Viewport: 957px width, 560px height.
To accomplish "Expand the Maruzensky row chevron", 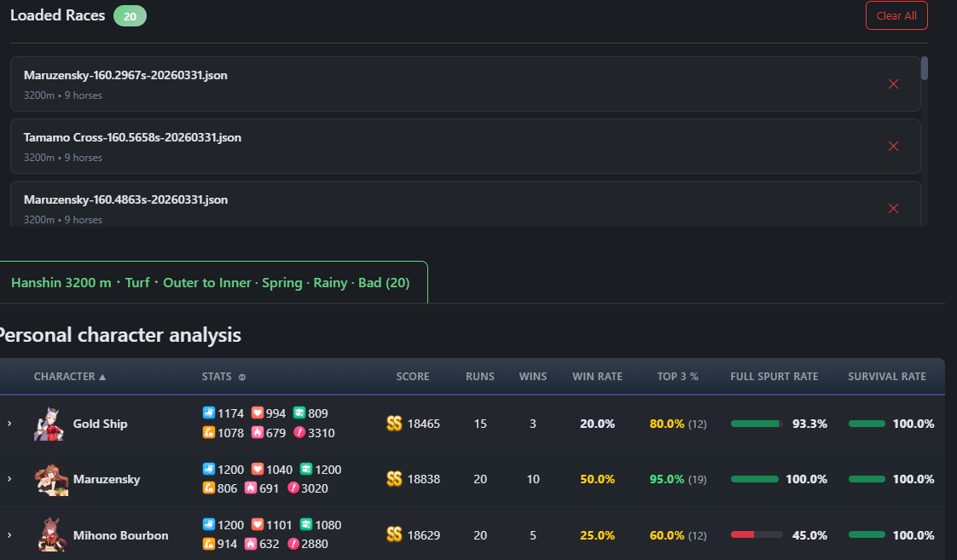I will [x=9, y=479].
